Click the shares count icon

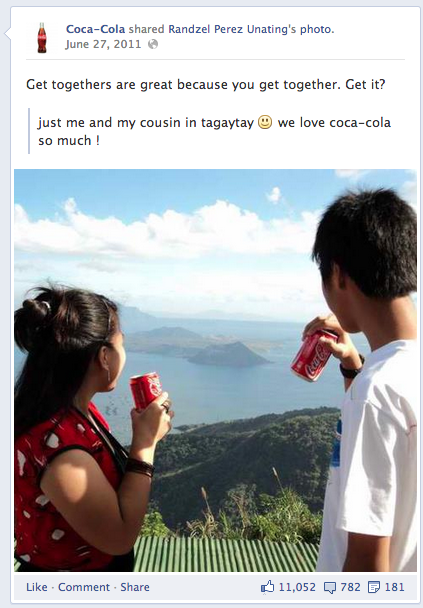point(374,587)
